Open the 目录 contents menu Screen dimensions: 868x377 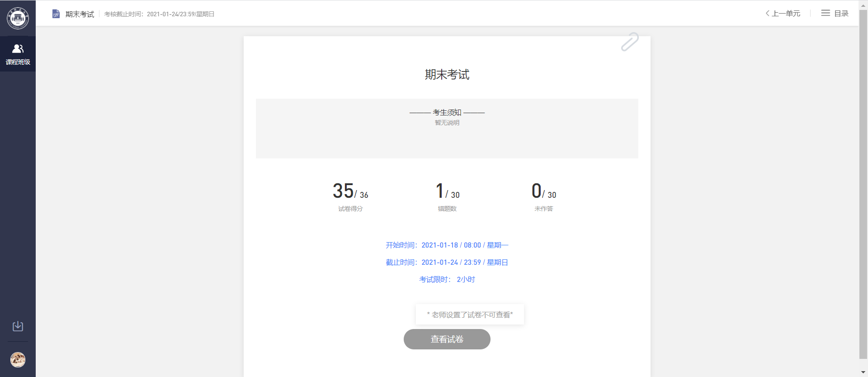[x=835, y=14]
